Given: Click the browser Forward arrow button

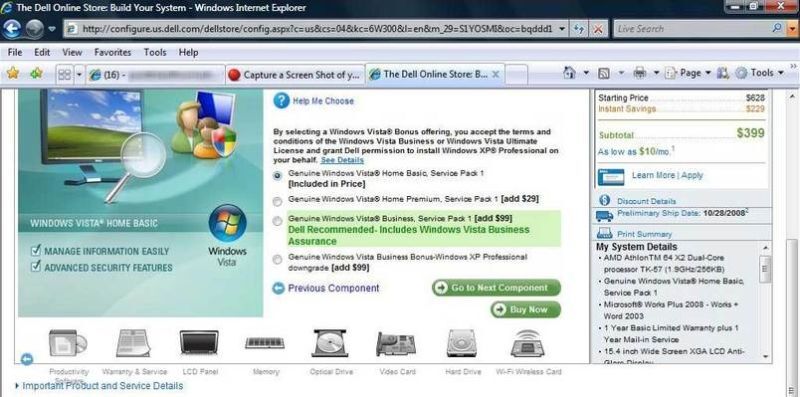Looking at the screenshot, I should [34, 29].
